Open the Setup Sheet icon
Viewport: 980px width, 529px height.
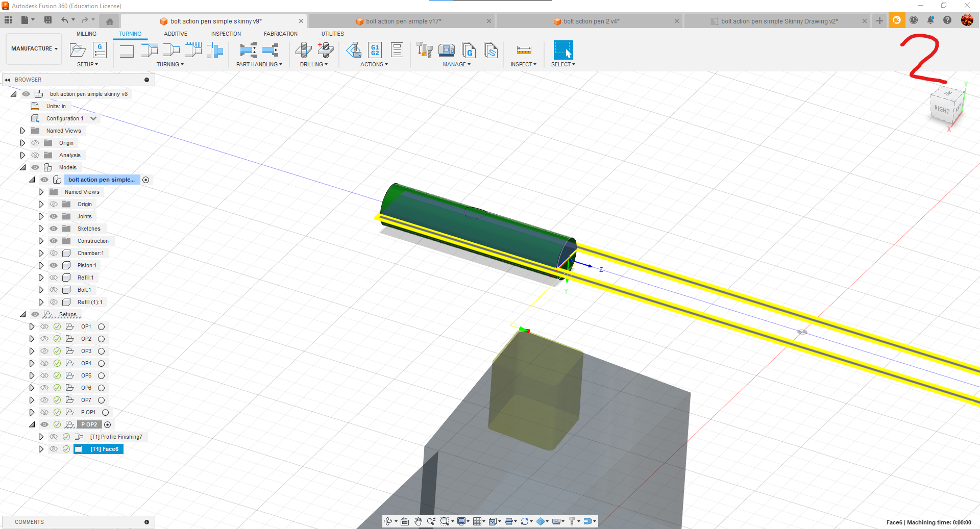pos(397,50)
